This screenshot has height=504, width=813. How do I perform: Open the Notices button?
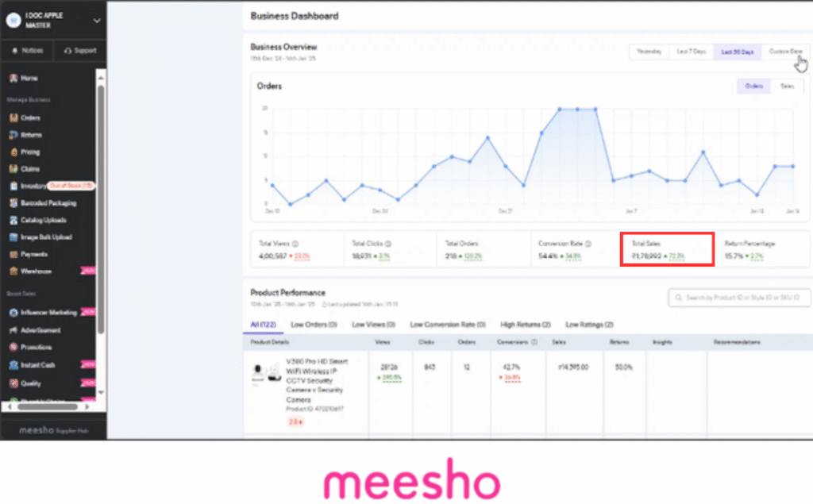[x=28, y=51]
